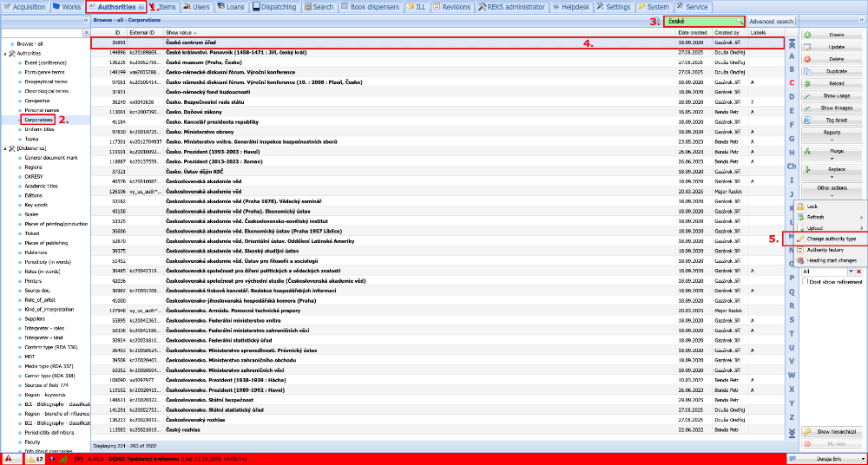
Task: Select row Česko. Kancelář prezidenta republiky
Action: tap(437, 121)
